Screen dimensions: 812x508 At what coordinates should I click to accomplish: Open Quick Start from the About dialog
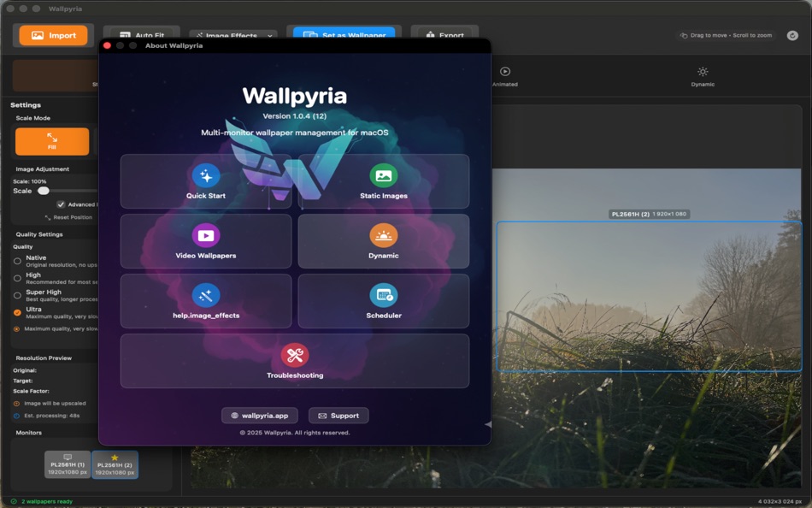click(204, 180)
